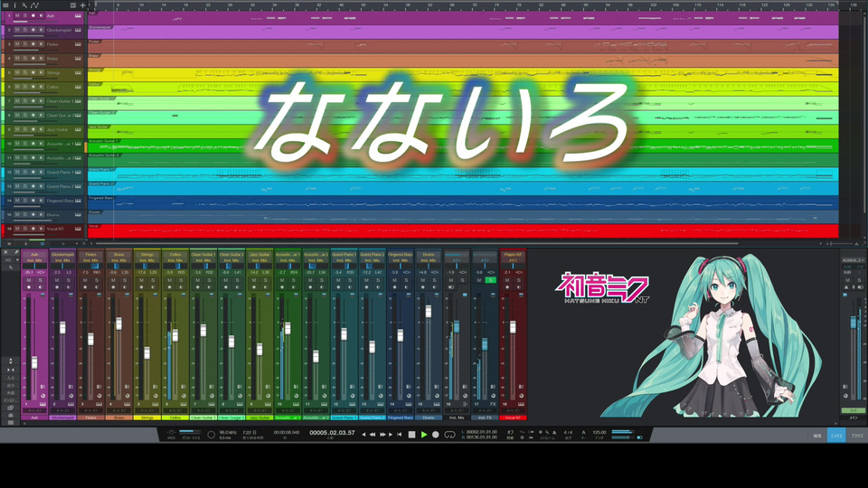
Task: Open mixer wrench settings icon
Action: click(x=11, y=267)
